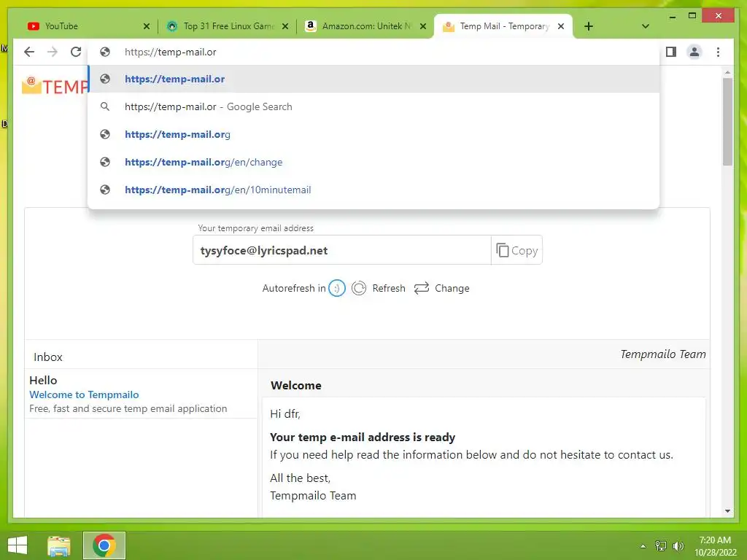
Task: Open the Chrome three-dot menu
Action: coord(718,52)
